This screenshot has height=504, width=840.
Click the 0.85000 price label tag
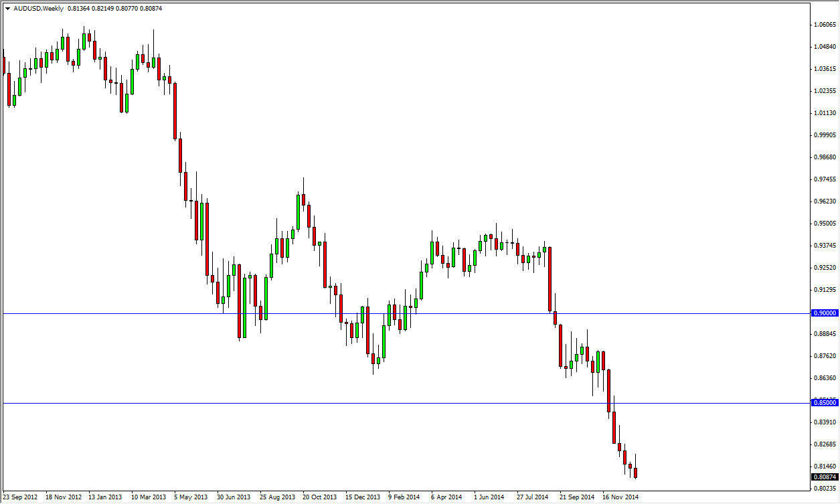(825, 403)
